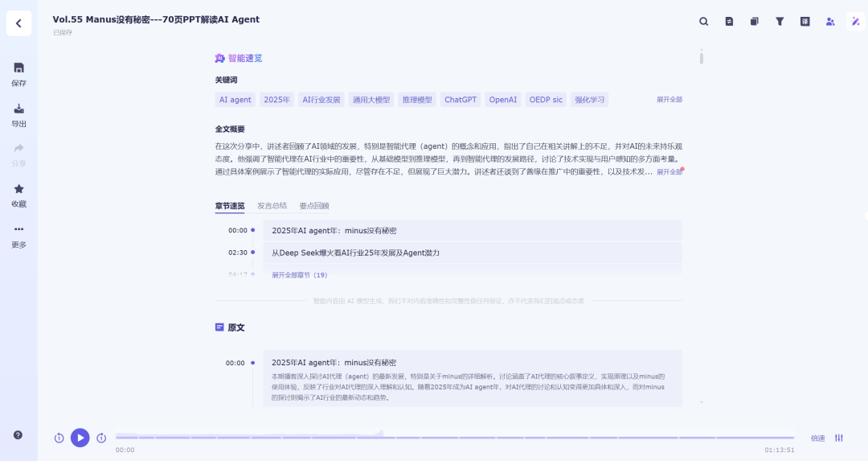Switch to the 发言总结 tab
The height and width of the screenshot is (461, 868).
(x=272, y=206)
